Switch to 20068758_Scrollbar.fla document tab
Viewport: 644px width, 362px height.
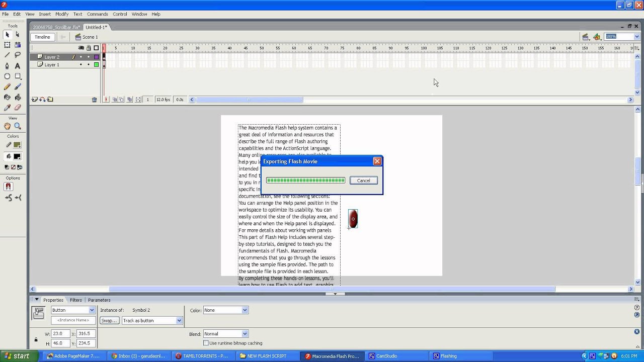56,27
